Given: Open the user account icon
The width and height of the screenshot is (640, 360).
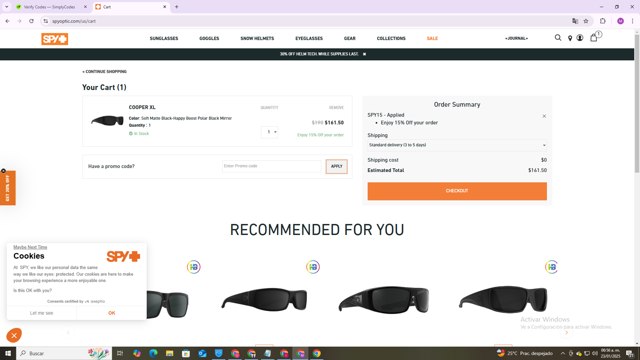Looking at the screenshot, I should pos(580,38).
